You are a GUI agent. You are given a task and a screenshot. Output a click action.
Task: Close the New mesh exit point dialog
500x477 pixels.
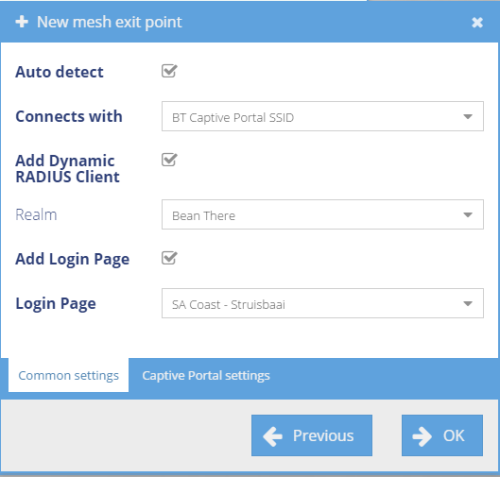pyautogui.click(x=477, y=22)
